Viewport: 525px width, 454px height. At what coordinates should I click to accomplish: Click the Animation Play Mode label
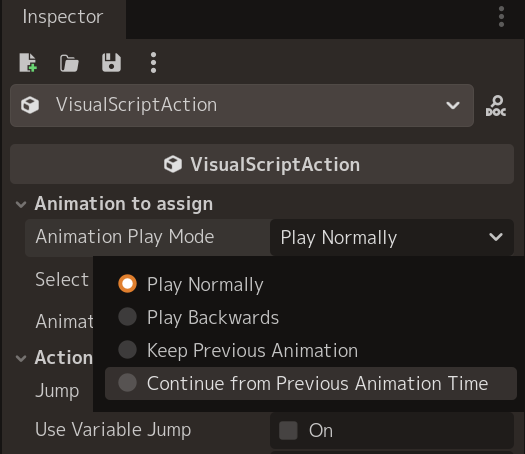[125, 237]
